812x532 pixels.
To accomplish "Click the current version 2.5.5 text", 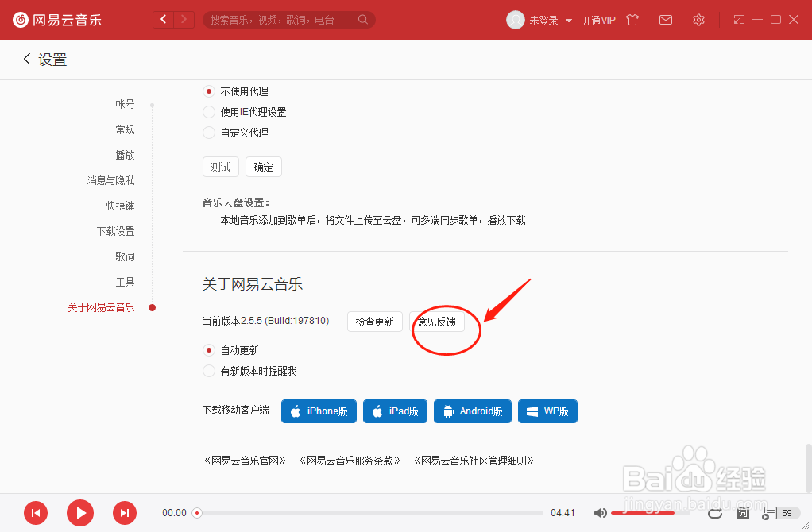I will 265,321.
